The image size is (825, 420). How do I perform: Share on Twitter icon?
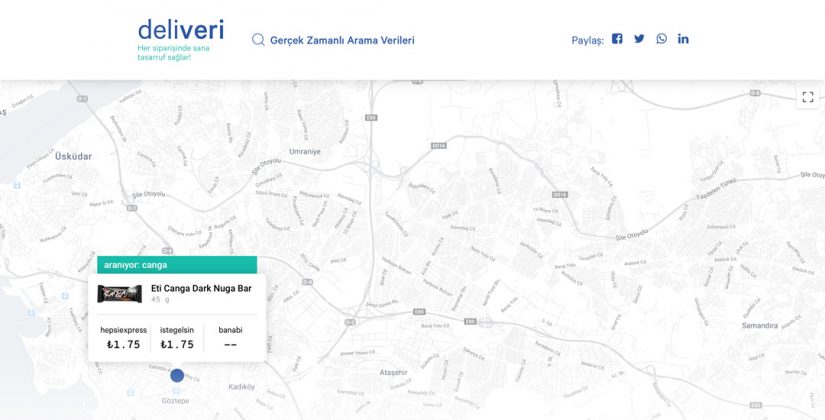click(639, 39)
